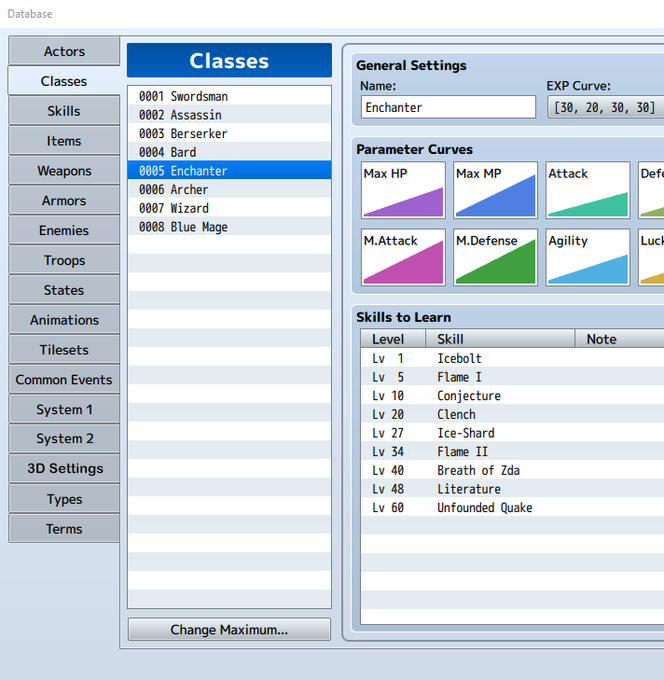The image size is (664, 680).
Task: Open the M.Attack parameter curve
Action: 403,257
